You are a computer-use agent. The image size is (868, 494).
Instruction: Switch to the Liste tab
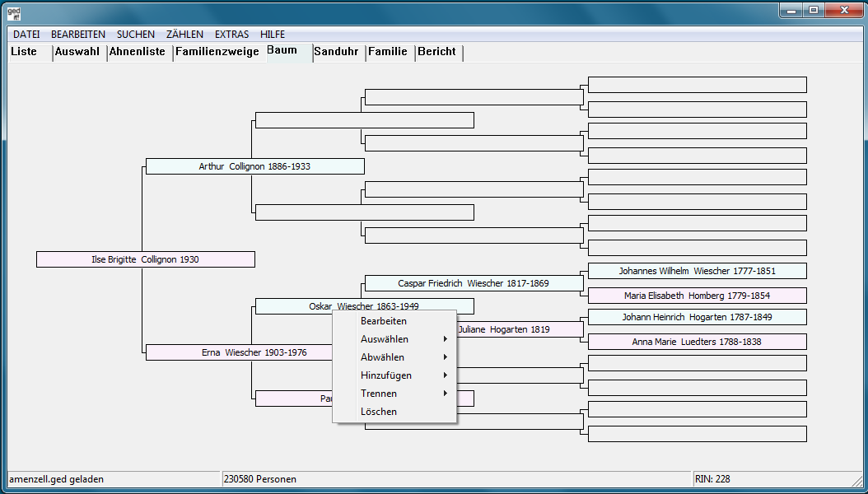[30, 53]
